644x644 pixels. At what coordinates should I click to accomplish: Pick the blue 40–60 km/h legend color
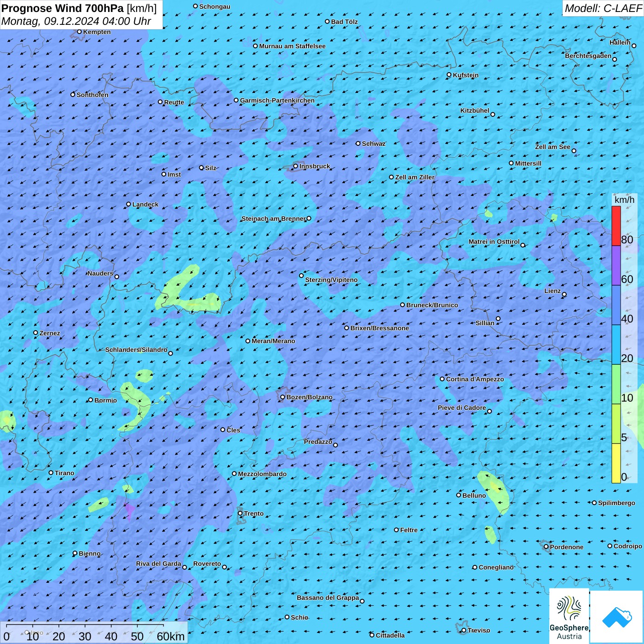click(x=616, y=305)
